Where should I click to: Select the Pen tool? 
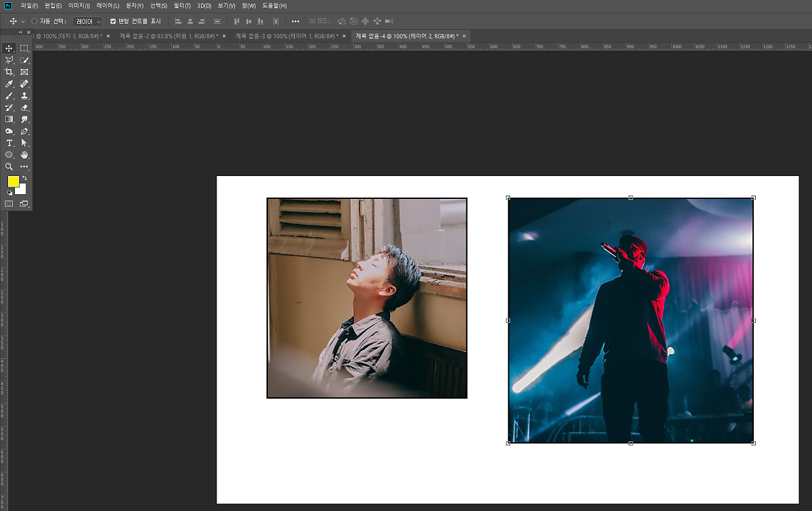click(x=24, y=131)
